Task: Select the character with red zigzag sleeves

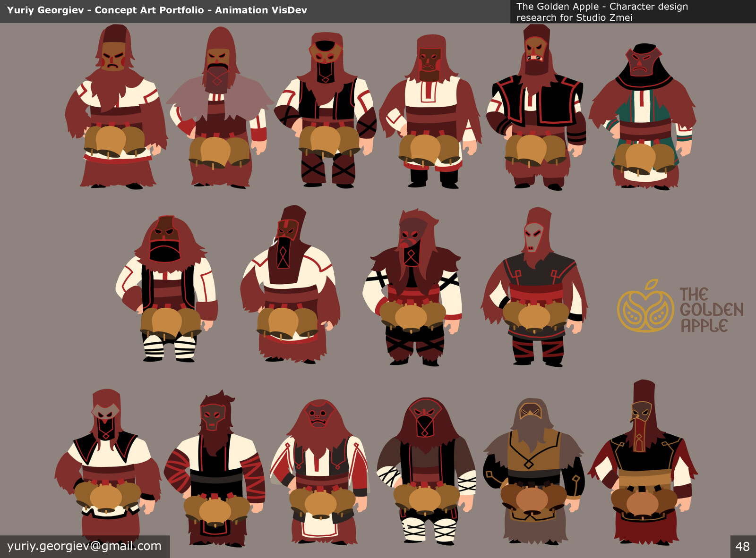Action: coord(215,468)
